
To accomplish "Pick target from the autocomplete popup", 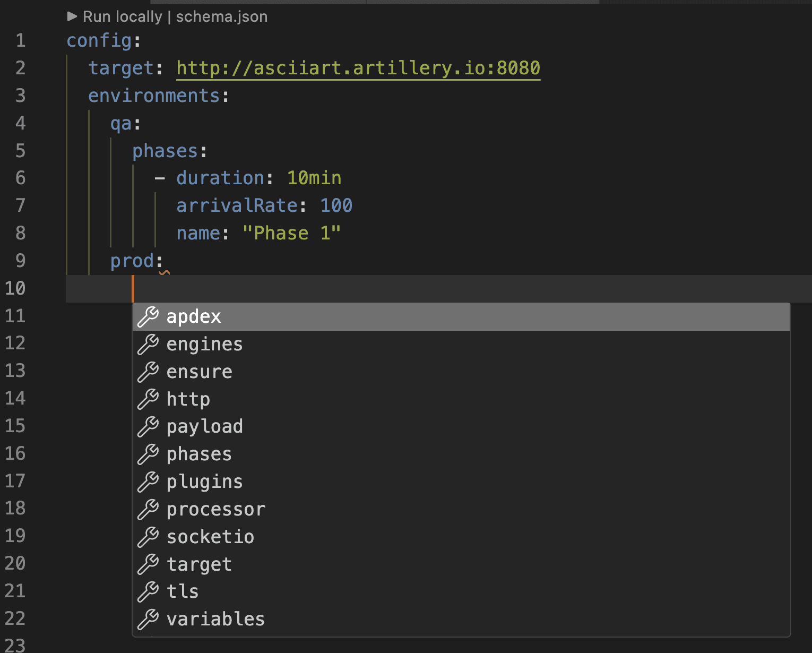I will (199, 564).
